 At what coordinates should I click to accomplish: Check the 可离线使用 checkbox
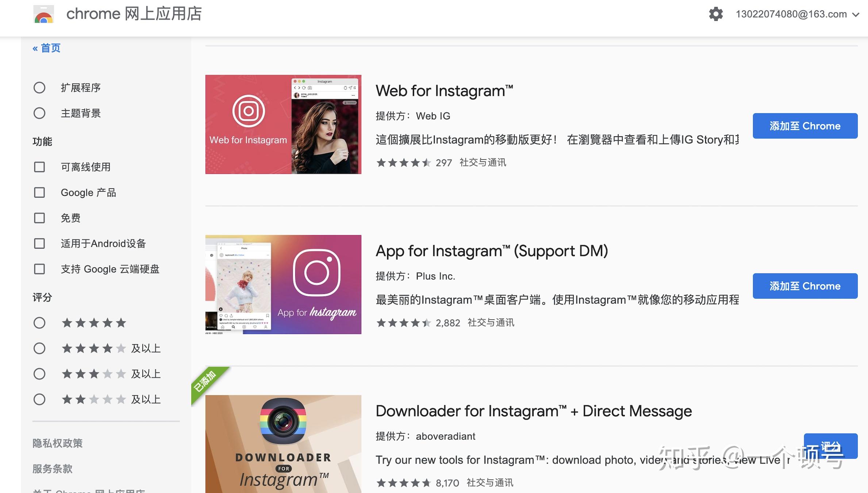(39, 167)
